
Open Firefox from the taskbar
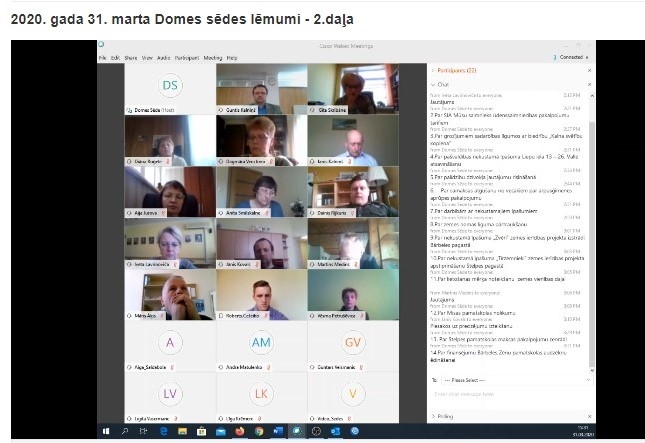[x=239, y=431]
